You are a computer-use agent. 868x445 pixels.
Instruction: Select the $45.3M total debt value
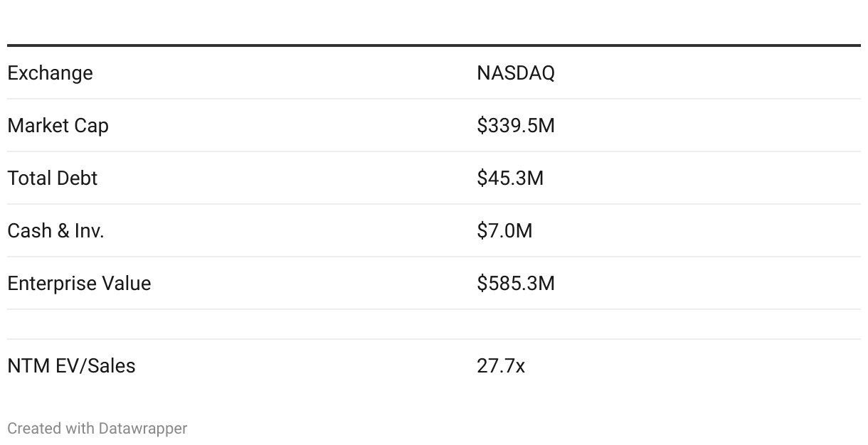[509, 178]
